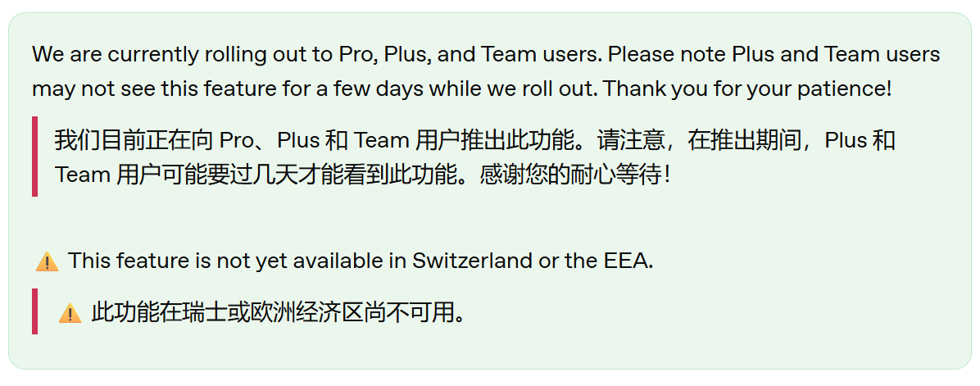Click the phrase "Please note Plus and Team users"
This screenshot has height=386, width=980.
(x=774, y=55)
